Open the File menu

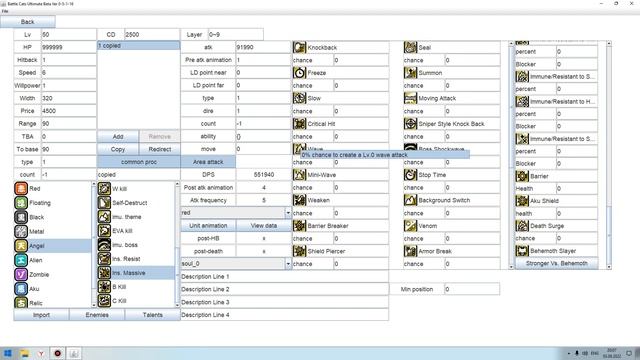[x=5, y=11]
